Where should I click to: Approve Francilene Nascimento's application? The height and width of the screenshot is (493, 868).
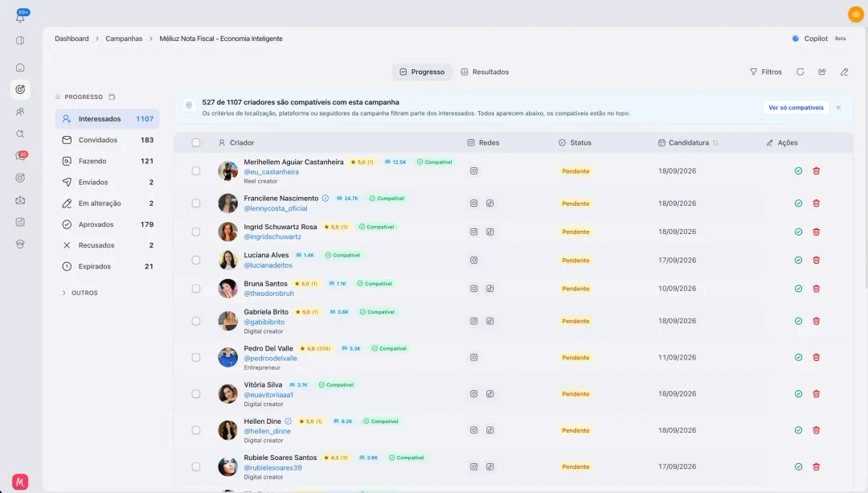click(x=798, y=203)
